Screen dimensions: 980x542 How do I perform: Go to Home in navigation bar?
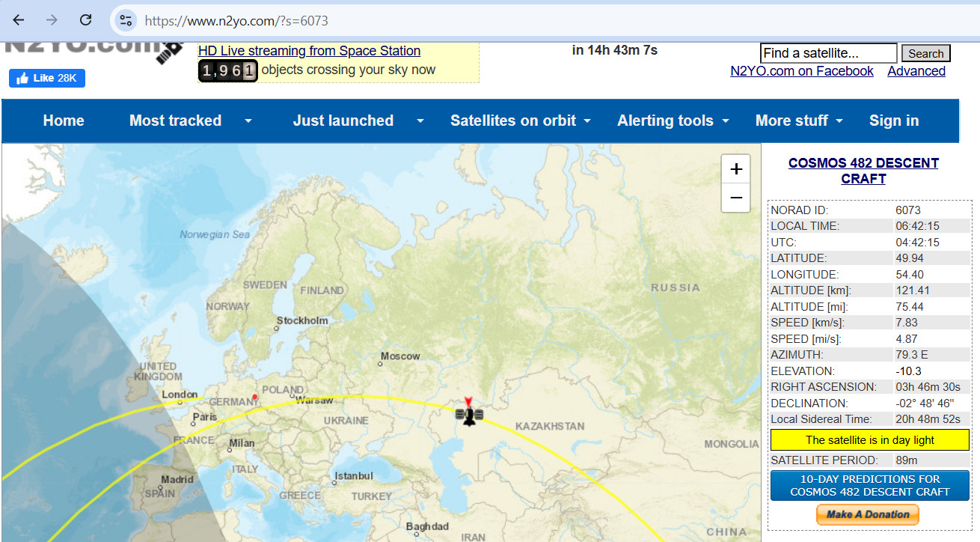point(64,121)
